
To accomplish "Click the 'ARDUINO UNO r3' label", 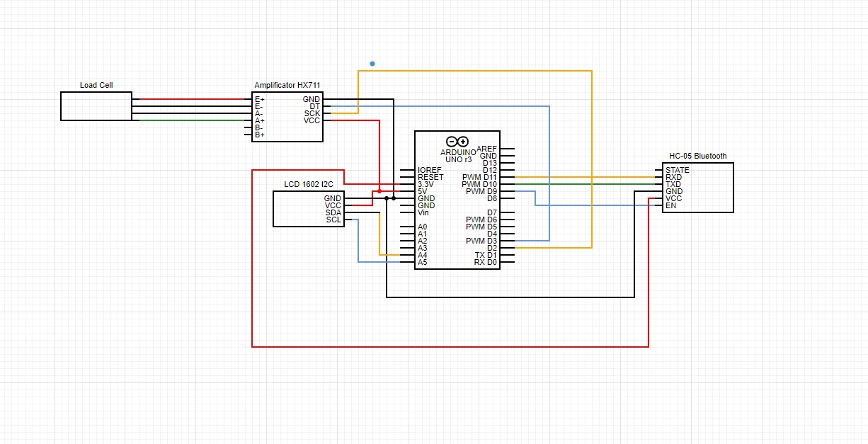I will [x=457, y=156].
